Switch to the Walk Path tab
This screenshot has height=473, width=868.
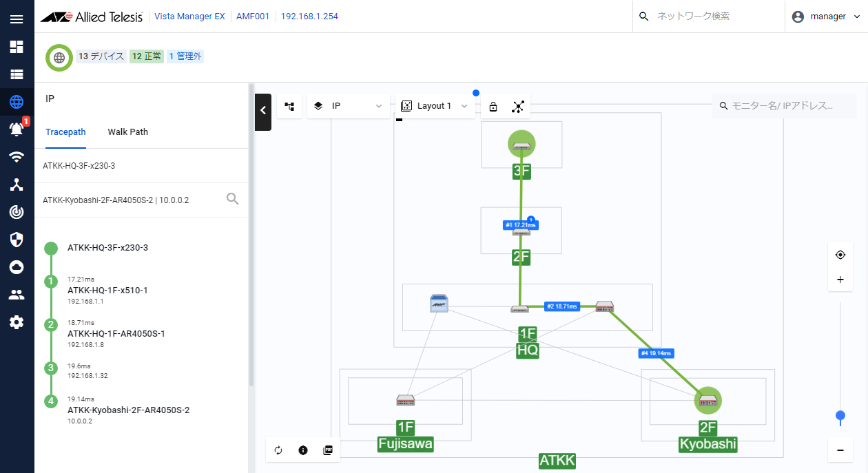click(127, 132)
